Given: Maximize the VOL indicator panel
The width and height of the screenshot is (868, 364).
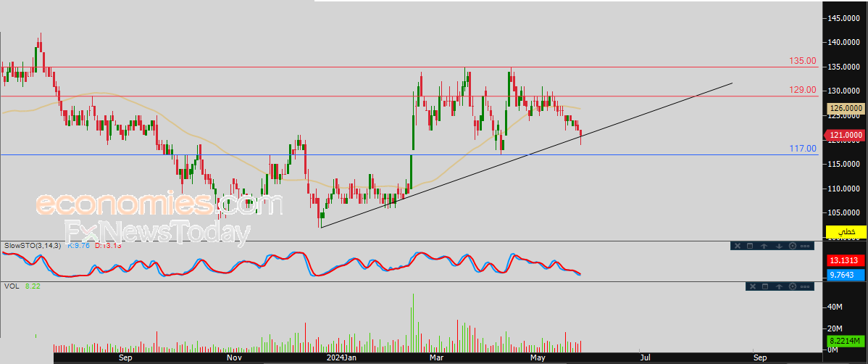Looking at the screenshot, I should [765, 286].
